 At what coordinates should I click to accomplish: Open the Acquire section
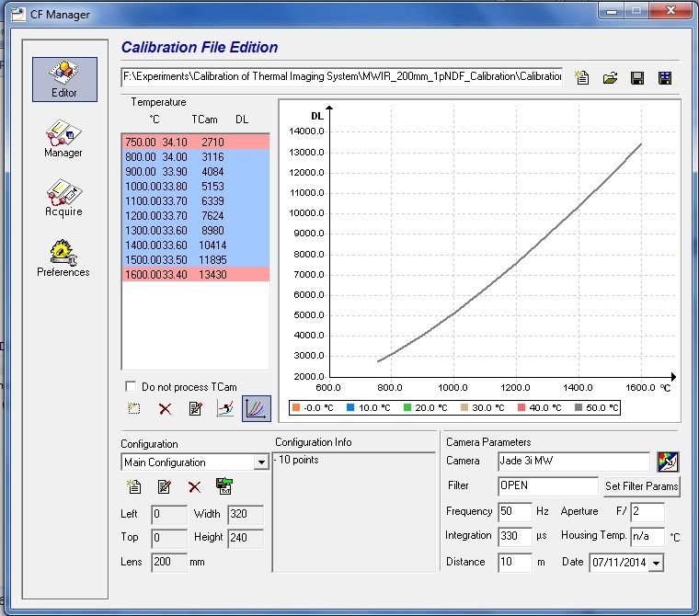[63, 199]
